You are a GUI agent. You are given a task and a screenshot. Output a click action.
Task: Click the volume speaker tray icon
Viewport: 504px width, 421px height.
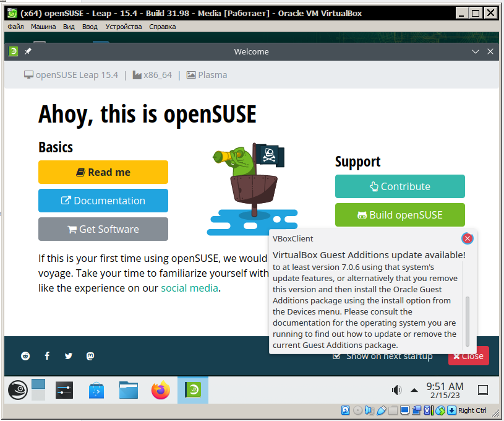click(396, 390)
